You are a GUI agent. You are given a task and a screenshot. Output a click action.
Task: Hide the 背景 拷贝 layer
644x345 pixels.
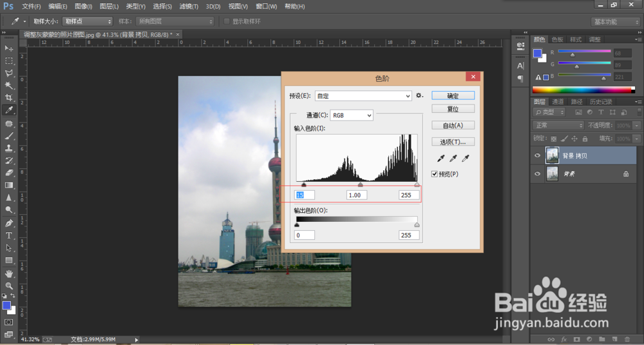coord(537,156)
